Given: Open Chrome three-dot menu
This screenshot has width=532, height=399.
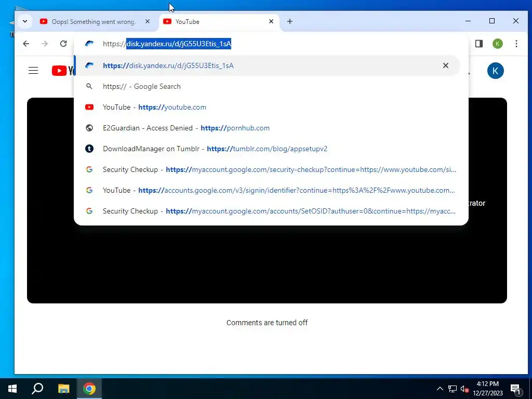Looking at the screenshot, I should 516,44.
